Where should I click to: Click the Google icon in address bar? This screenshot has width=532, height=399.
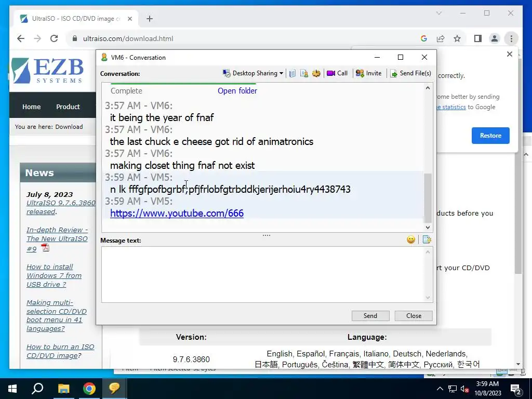(x=424, y=38)
